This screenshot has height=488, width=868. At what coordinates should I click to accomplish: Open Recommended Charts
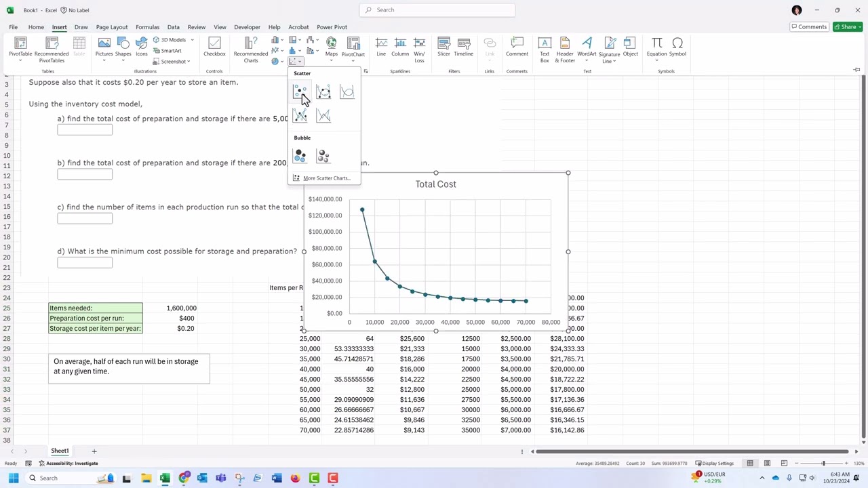(251, 49)
